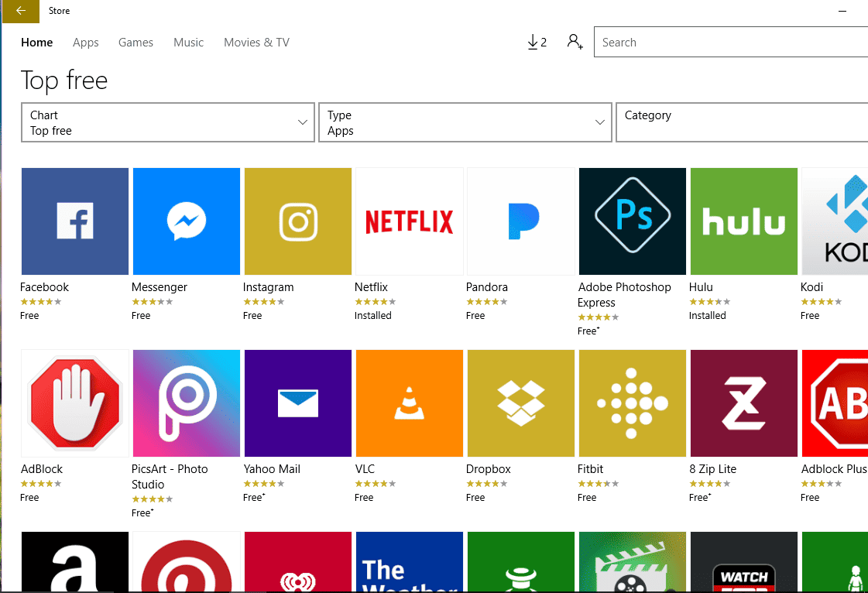Open PicsArt Photo Studio tile

(187, 403)
